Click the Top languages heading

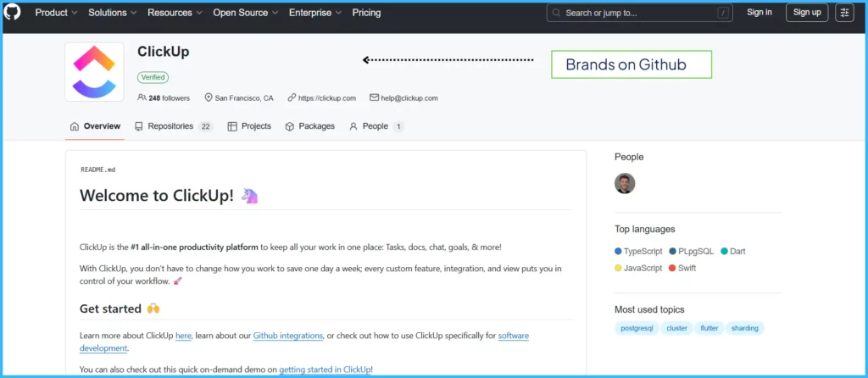645,229
